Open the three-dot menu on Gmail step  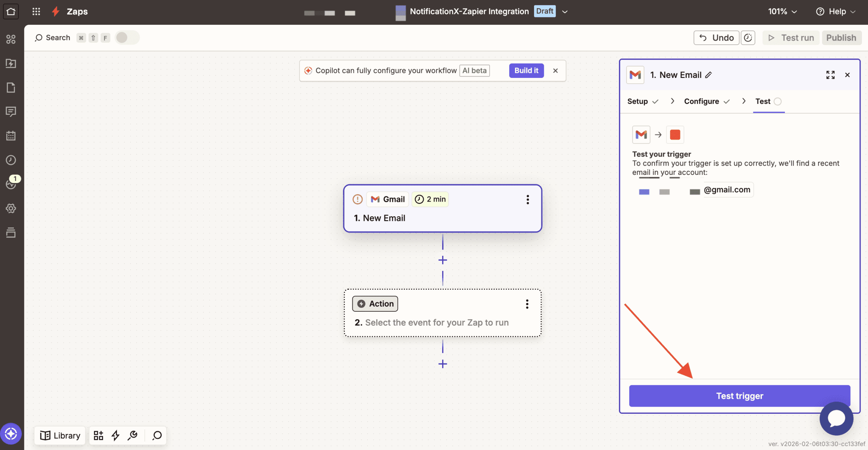coord(528,200)
